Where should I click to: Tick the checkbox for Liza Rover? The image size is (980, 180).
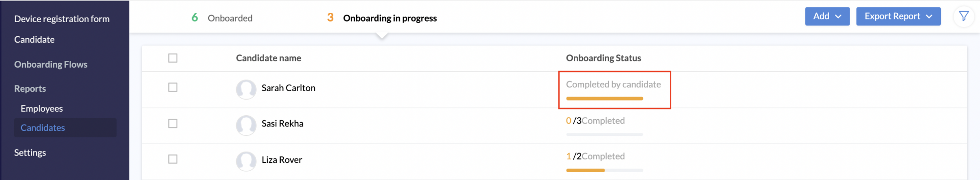click(172, 159)
